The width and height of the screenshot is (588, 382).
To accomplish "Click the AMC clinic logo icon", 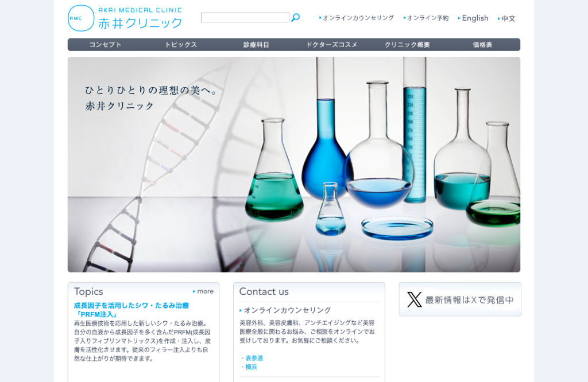I will (x=81, y=18).
